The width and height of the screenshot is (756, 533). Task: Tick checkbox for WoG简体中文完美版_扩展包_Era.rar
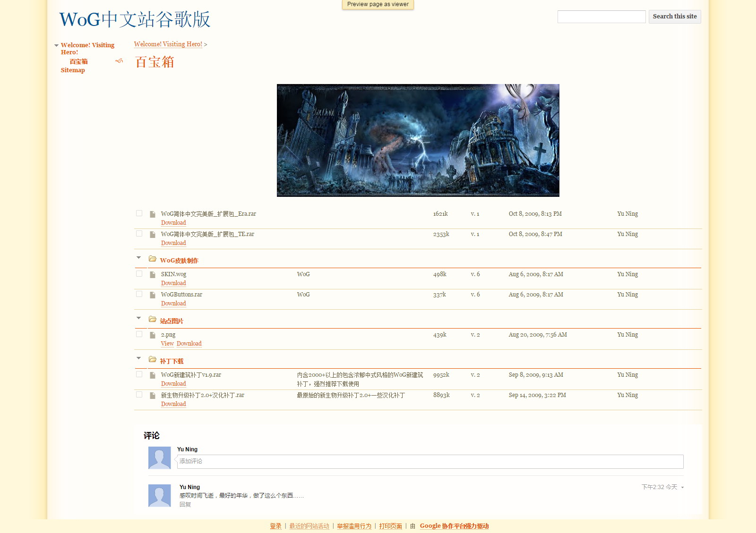point(139,213)
